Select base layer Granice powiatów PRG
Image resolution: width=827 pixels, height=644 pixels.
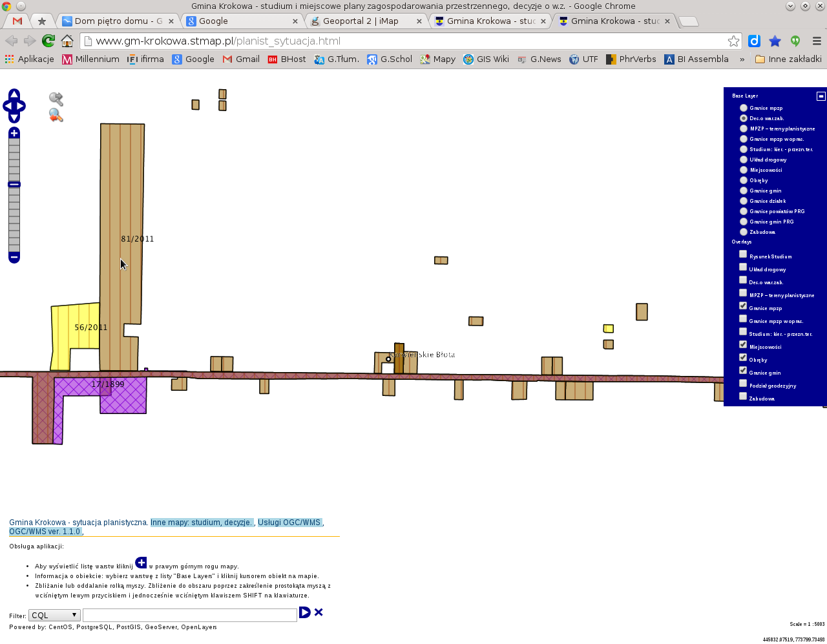pyautogui.click(x=744, y=211)
